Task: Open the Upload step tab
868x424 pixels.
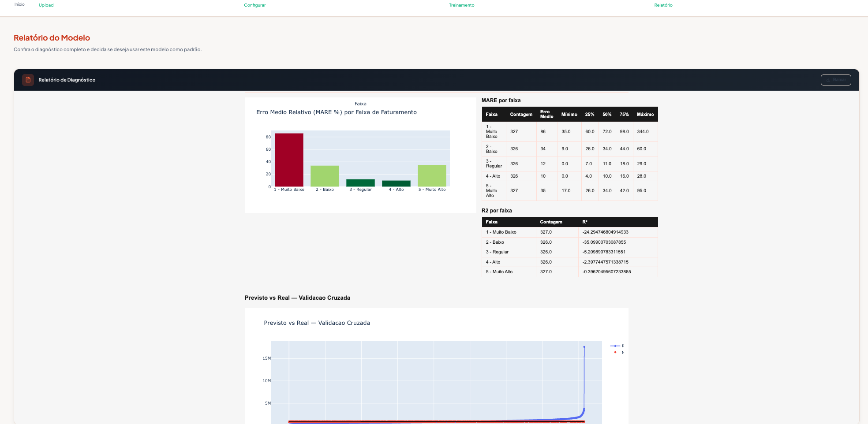Action: point(46,5)
